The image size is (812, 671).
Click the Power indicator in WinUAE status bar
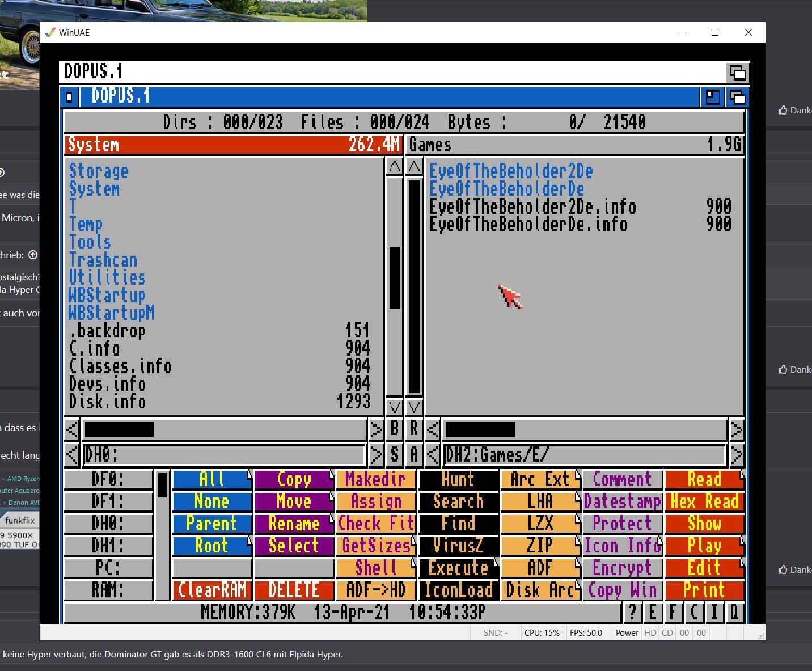627,633
